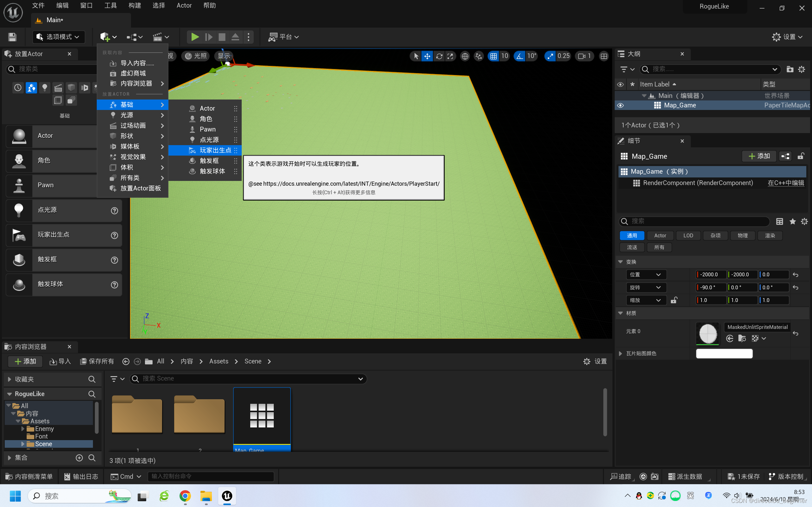Choose 玩家出生点 from the submenu
The width and height of the screenshot is (812, 507).
pyautogui.click(x=215, y=150)
